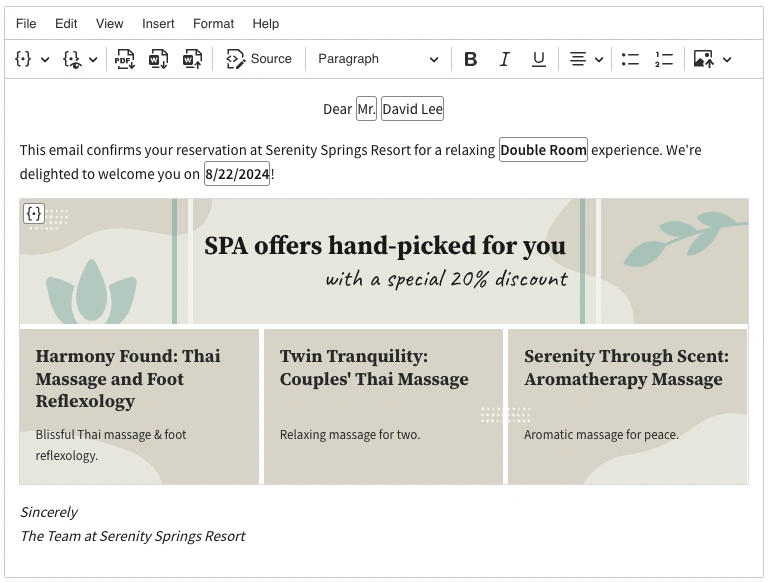This screenshot has height=583, width=769.
Task: Click the numbered list icon
Action: point(664,59)
